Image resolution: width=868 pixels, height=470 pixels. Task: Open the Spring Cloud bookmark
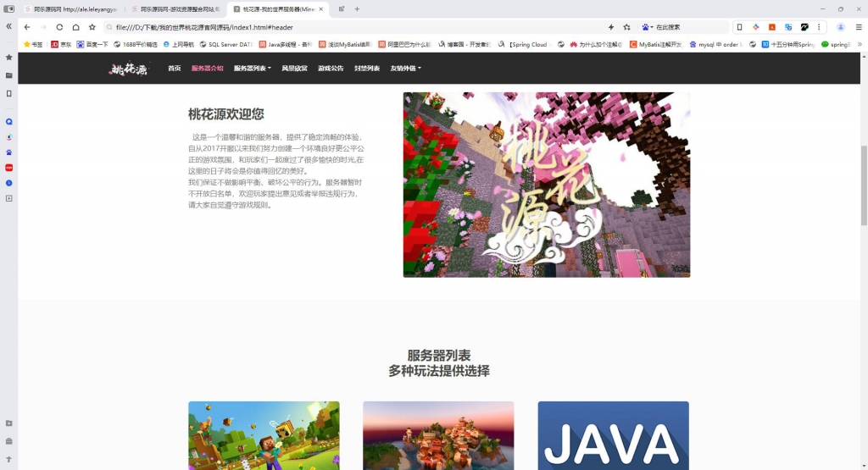[x=524, y=44]
